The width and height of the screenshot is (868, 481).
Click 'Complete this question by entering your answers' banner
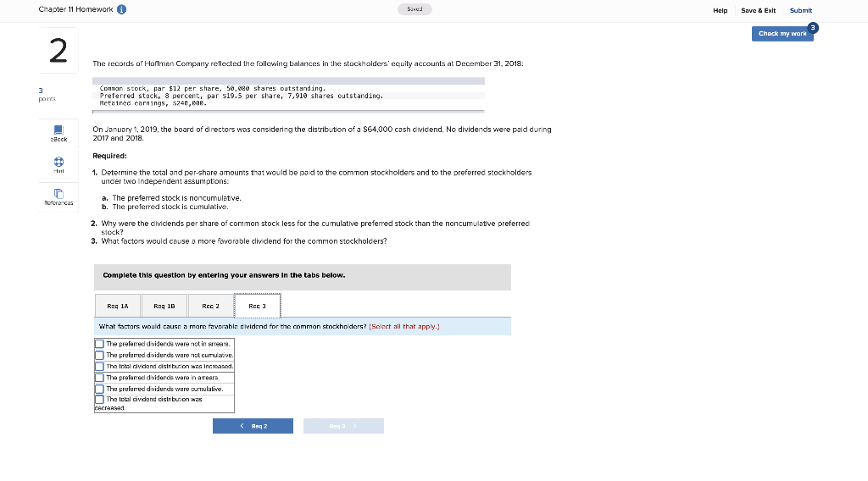[x=303, y=277]
